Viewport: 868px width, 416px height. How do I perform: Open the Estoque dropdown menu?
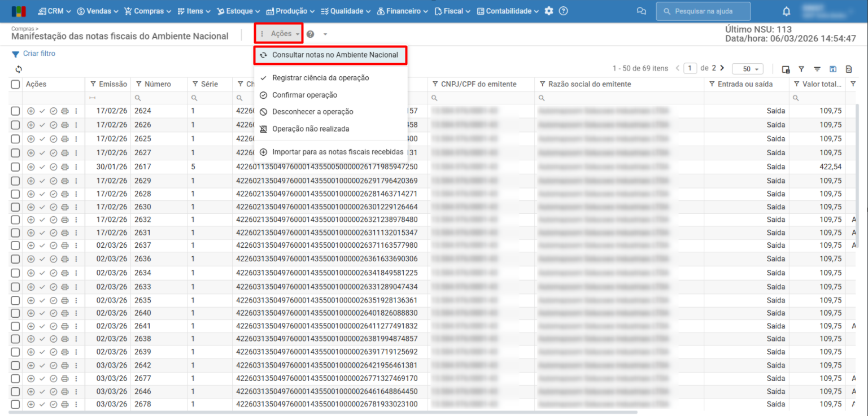coord(239,11)
